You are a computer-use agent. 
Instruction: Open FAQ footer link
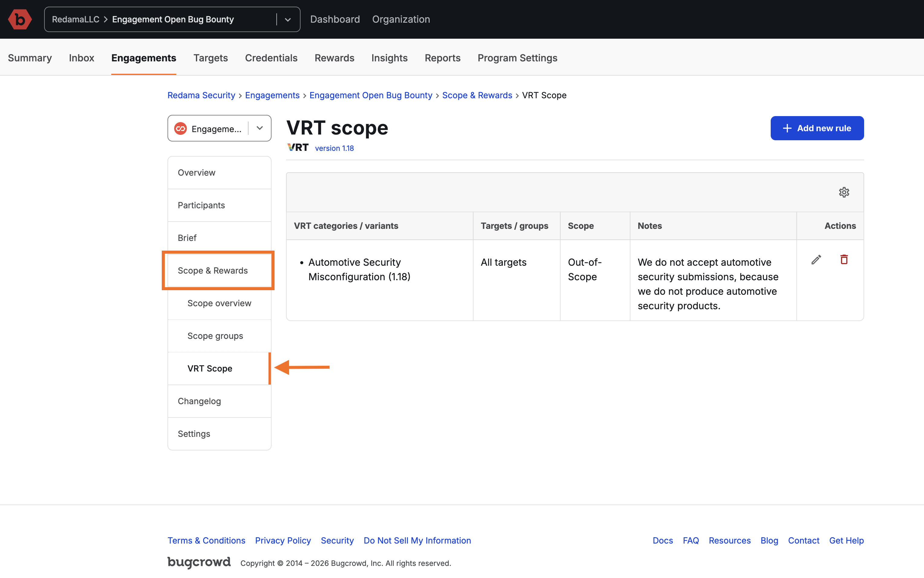coord(691,541)
